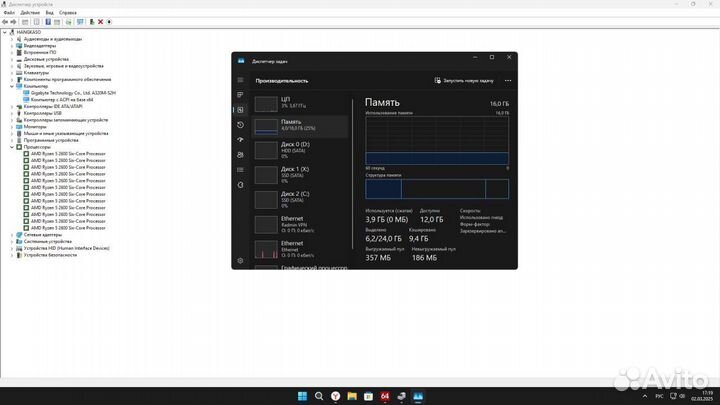Open the Processes page icon in Task Manager sidebar
Screen dimensions: 720x405
point(240,95)
